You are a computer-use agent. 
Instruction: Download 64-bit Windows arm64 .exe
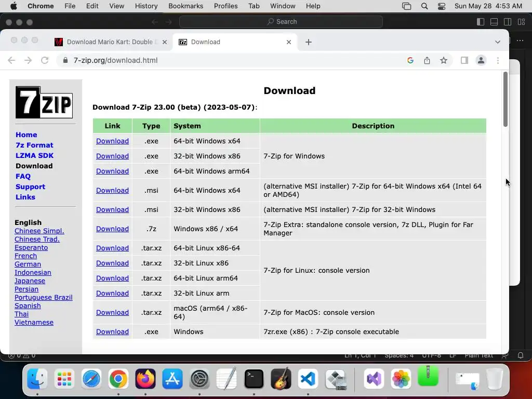click(x=112, y=171)
